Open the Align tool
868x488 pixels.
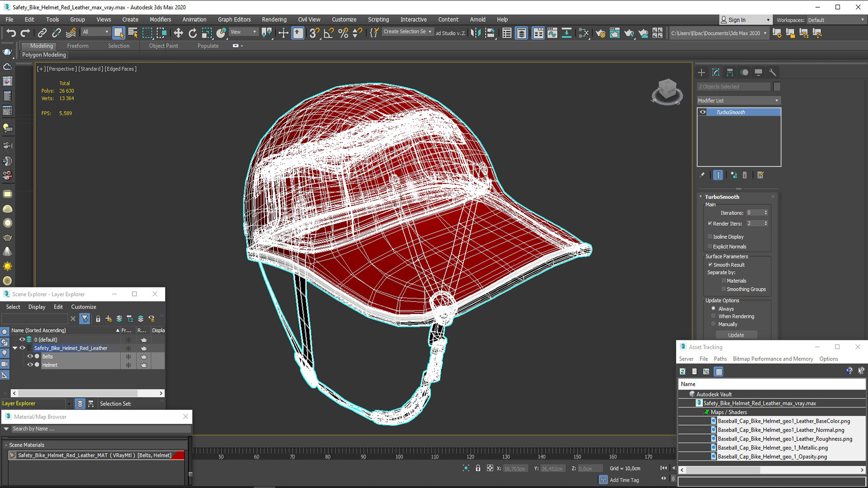pos(490,33)
